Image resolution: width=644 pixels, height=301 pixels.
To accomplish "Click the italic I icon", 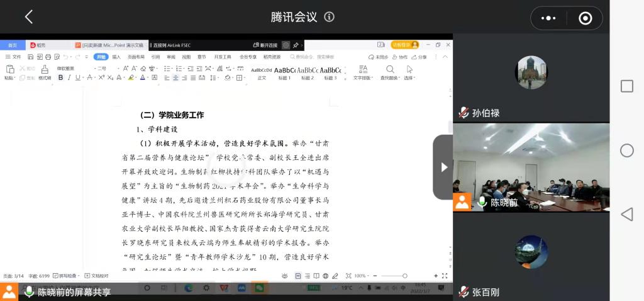I will click(70, 77).
